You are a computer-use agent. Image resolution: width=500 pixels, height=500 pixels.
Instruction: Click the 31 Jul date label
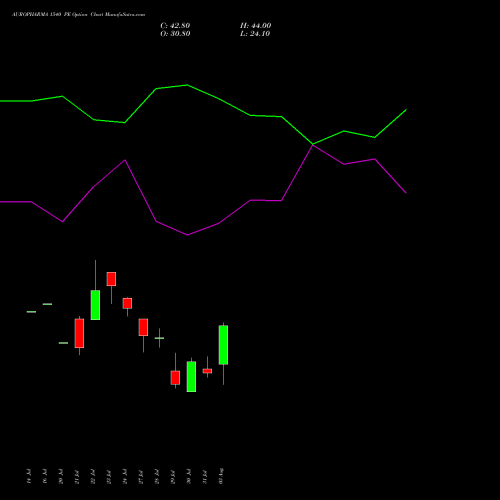(205, 477)
